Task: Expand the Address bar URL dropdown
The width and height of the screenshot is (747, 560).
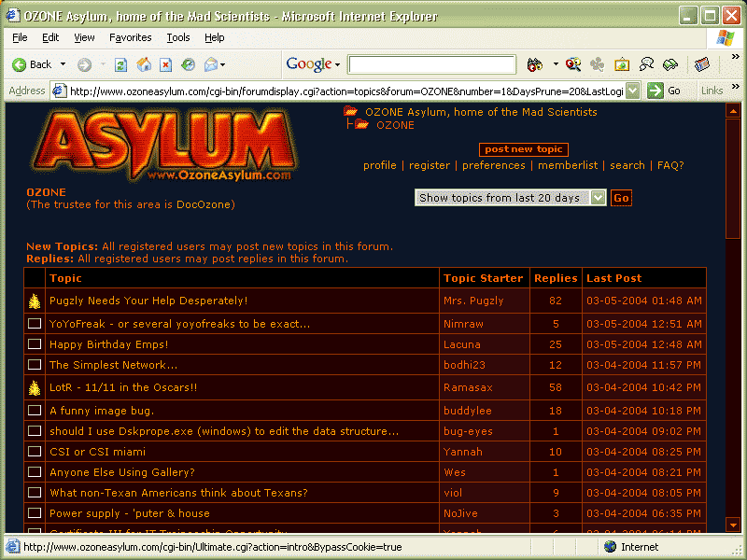Action: point(632,91)
